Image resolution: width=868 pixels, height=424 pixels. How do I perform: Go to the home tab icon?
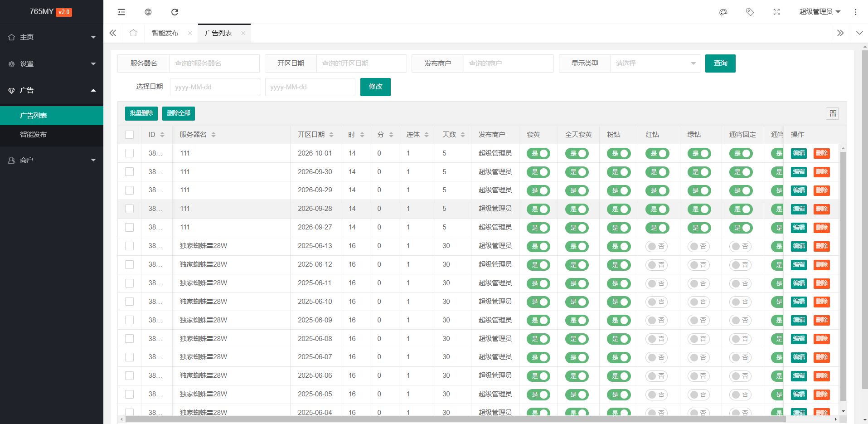pyautogui.click(x=133, y=33)
